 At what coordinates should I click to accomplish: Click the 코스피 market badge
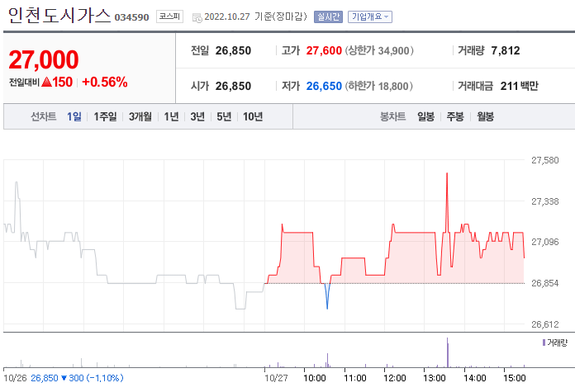(169, 17)
